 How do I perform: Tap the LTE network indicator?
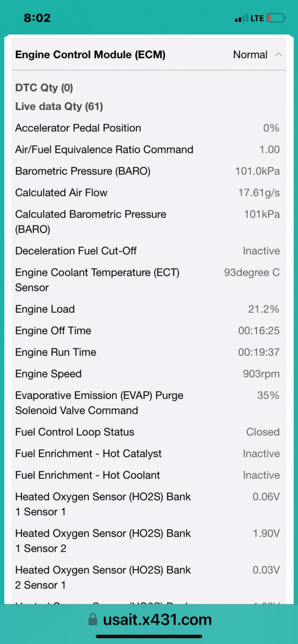click(257, 18)
